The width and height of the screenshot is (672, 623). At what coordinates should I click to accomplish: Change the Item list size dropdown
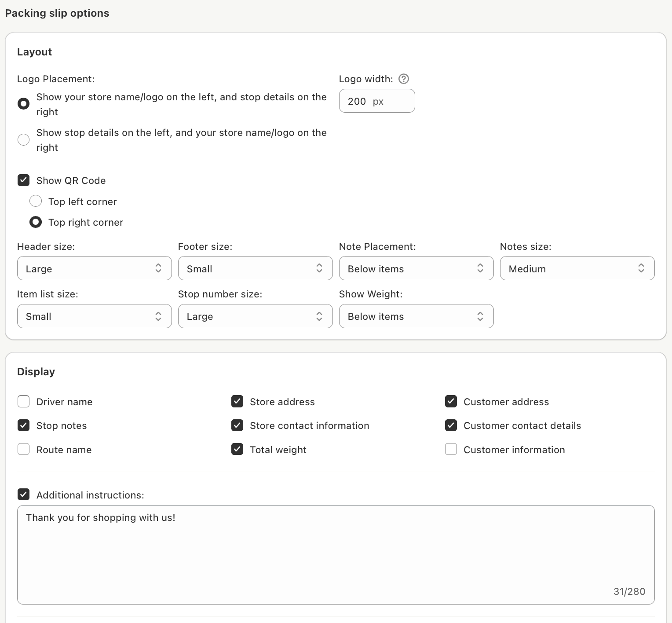94,316
